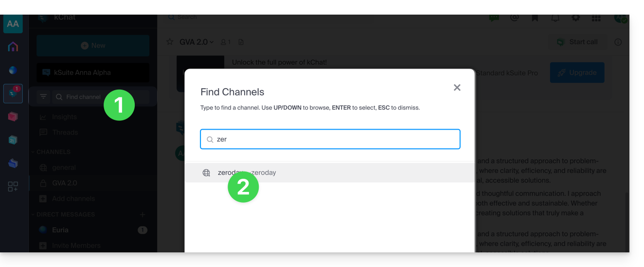Open the home icon in left rail
The height and width of the screenshot is (267, 644).
(x=13, y=47)
